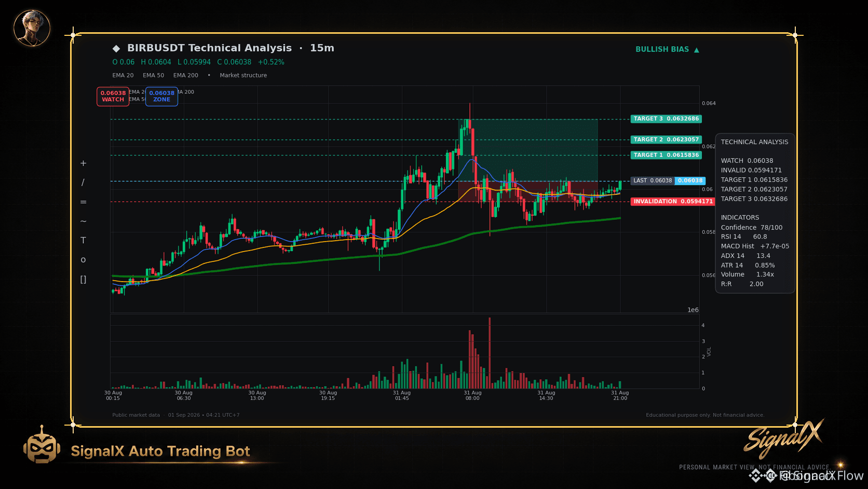Select the red WATCH 0.06038 badge

coord(113,96)
